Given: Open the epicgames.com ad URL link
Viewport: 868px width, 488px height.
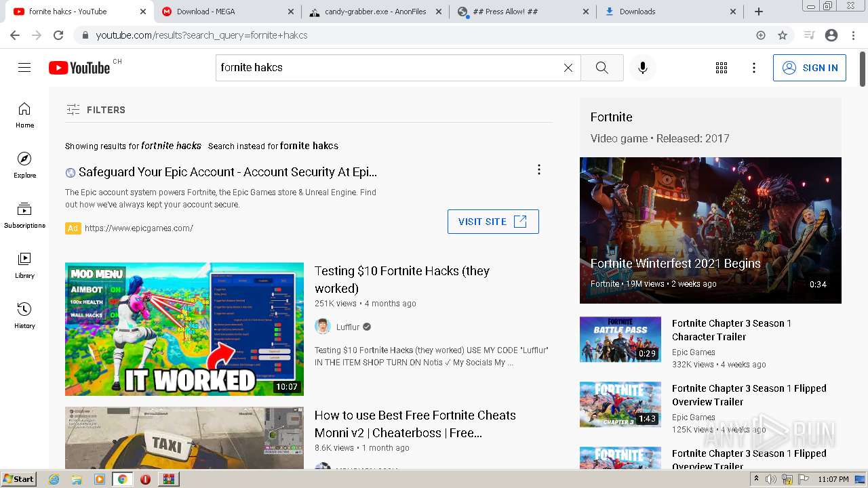Looking at the screenshot, I should pyautogui.click(x=139, y=228).
